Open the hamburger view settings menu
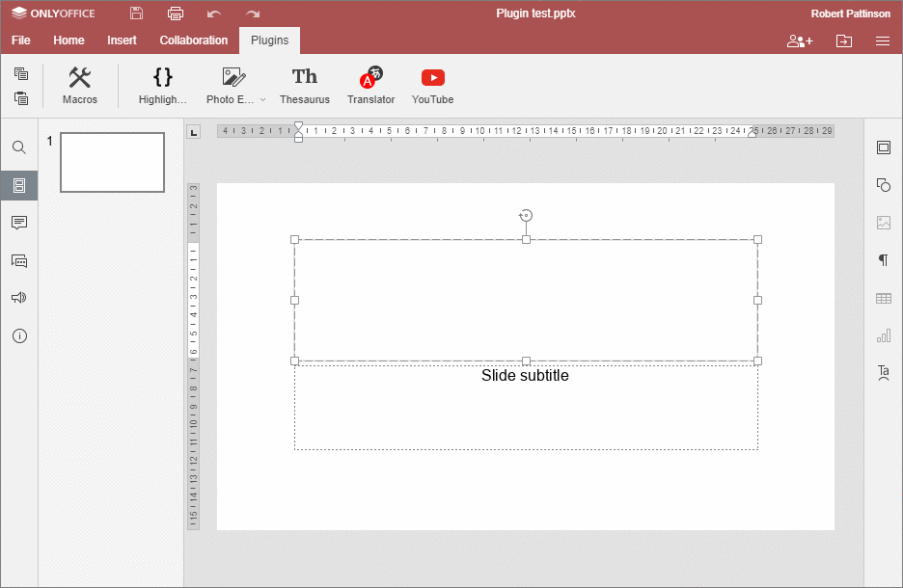 point(882,40)
